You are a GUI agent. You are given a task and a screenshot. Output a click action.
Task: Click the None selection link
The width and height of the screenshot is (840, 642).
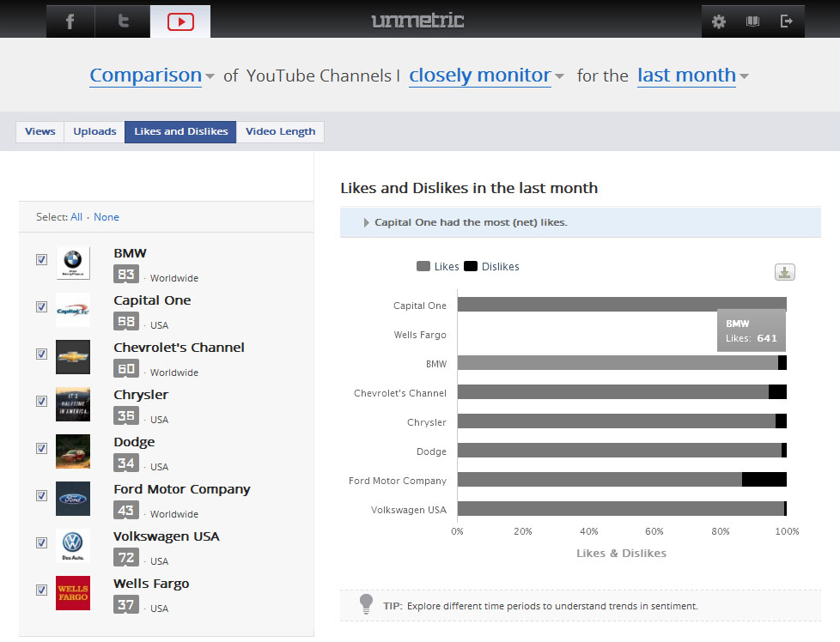(107, 217)
